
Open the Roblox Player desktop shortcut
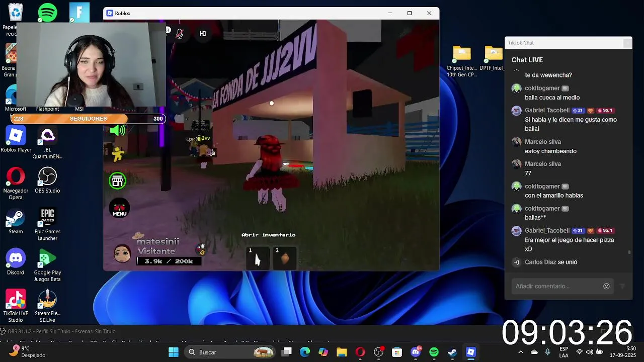16,139
